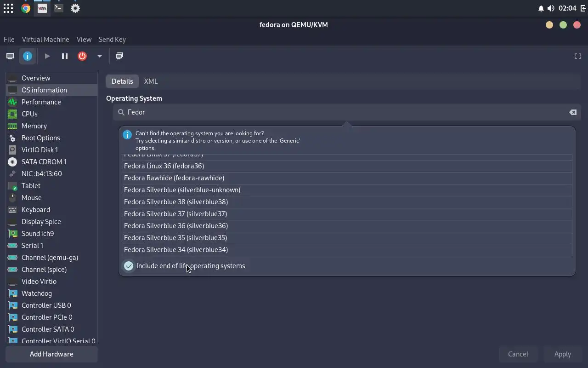
Task: Start the virtual machine with Run button
Action: point(47,56)
